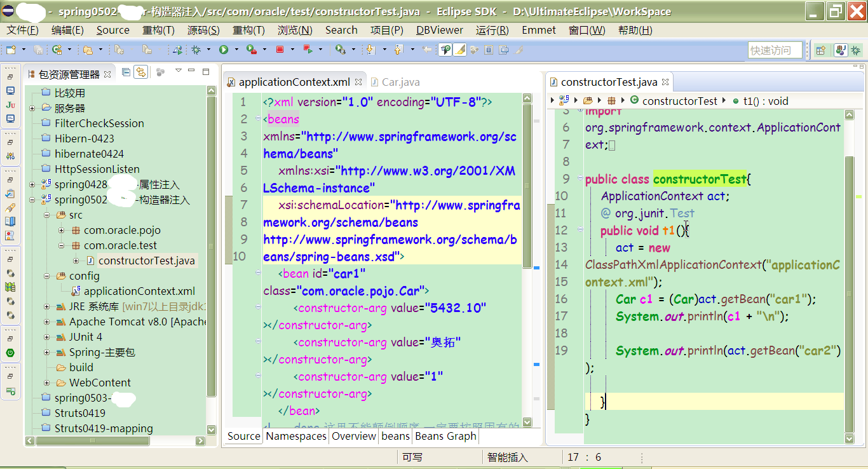868x469 pixels.
Task: Open the 帮助(H) menu
Action: (x=635, y=30)
